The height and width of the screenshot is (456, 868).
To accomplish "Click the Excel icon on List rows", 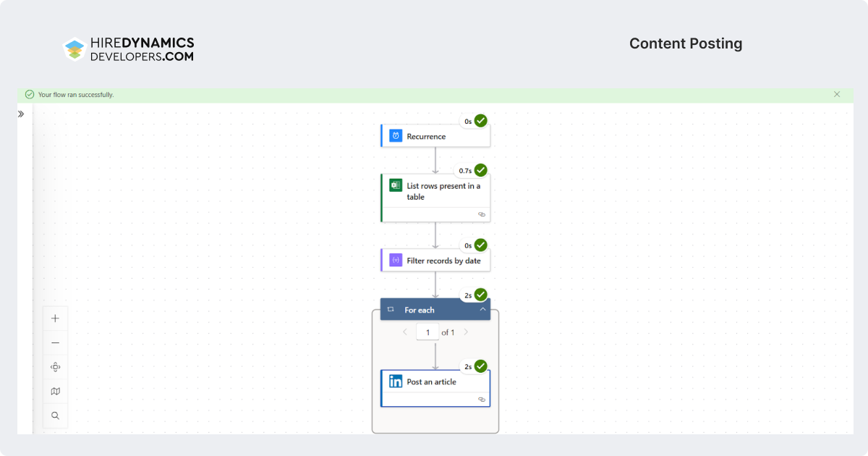I will click(x=396, y=185).
